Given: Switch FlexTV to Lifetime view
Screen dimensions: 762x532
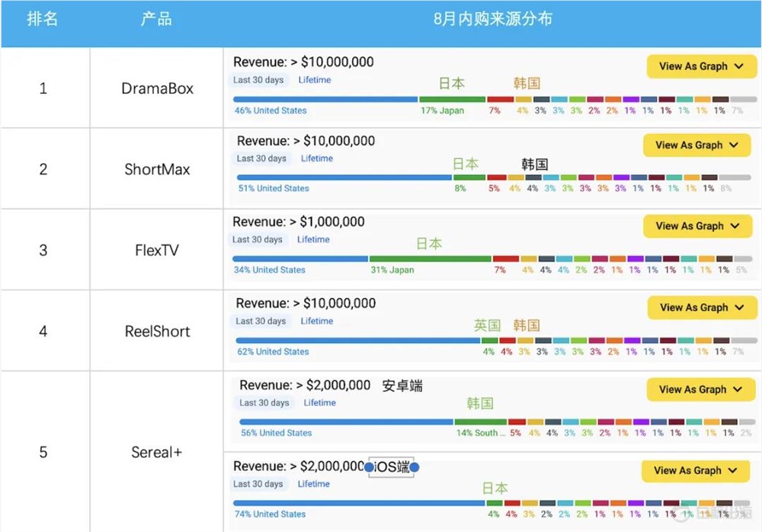Looking at the screenshot, I should click(x=312, y=239).
